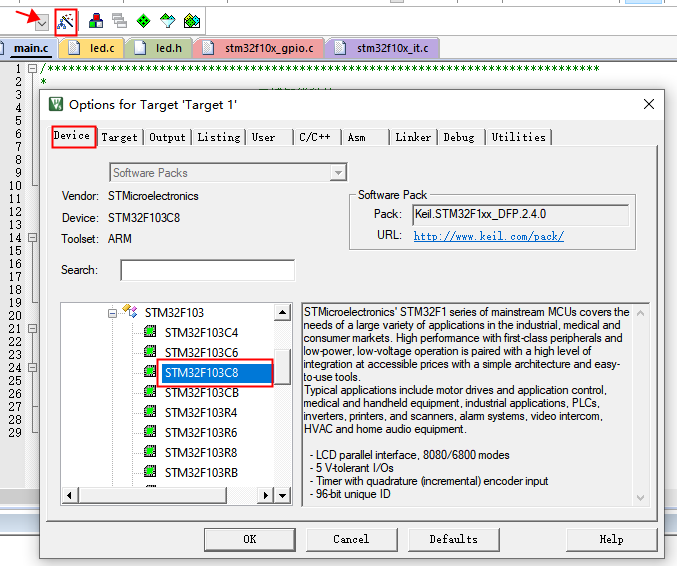Click the Manage Project Items three-blocks icon
677x566 pixels.
point(96,21)
